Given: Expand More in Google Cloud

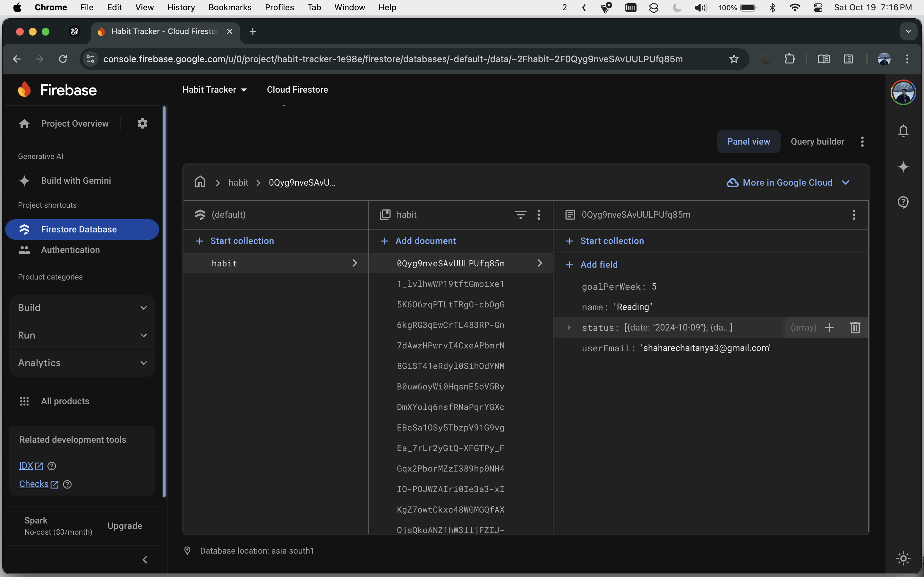Looking at the screenshot, I should pyautogui.click(x=788, y=182).
